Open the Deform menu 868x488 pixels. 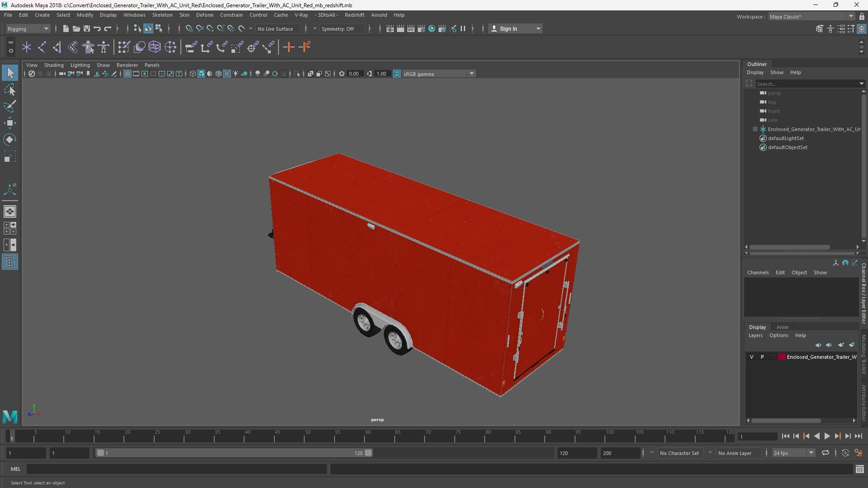[x=204, y=15]
